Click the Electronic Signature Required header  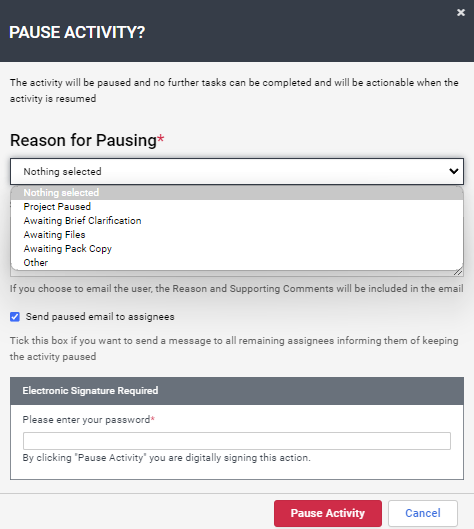[237, 391]
